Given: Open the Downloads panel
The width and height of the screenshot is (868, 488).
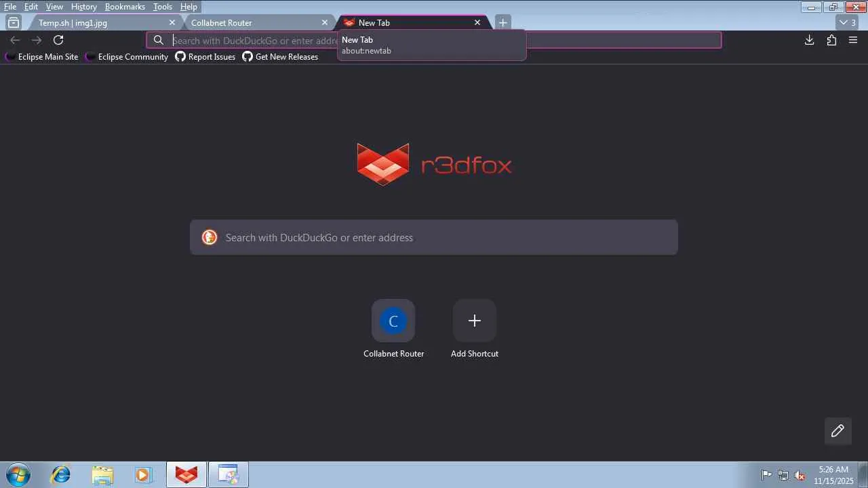Looking at the screenshot, I should pos(809,40).
